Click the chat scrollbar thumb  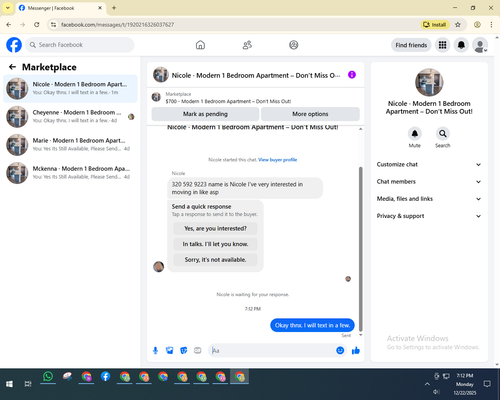tap(360, 248)
